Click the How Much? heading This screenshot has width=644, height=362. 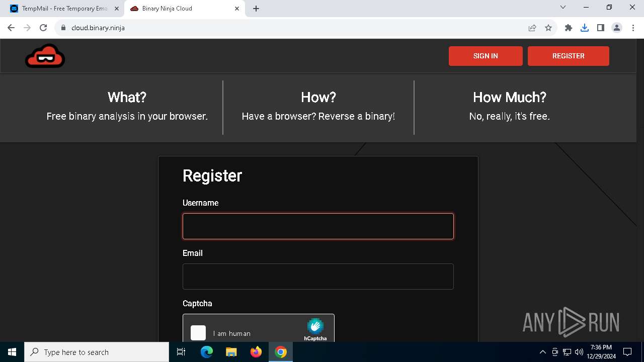(x=510, y=97)
